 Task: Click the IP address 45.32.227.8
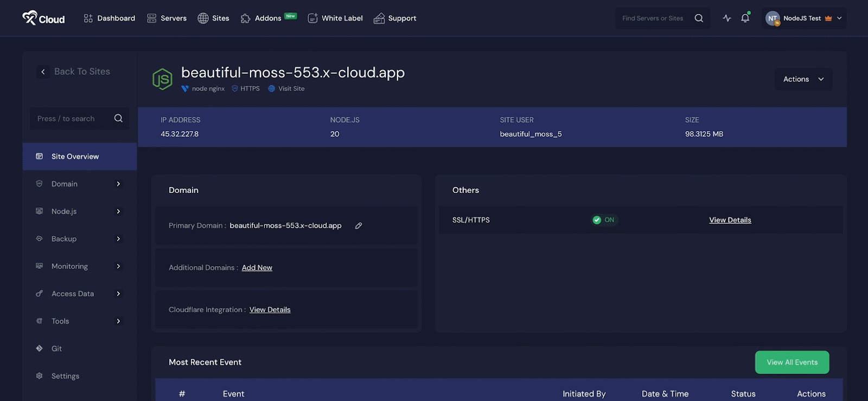tap(180, 134)
